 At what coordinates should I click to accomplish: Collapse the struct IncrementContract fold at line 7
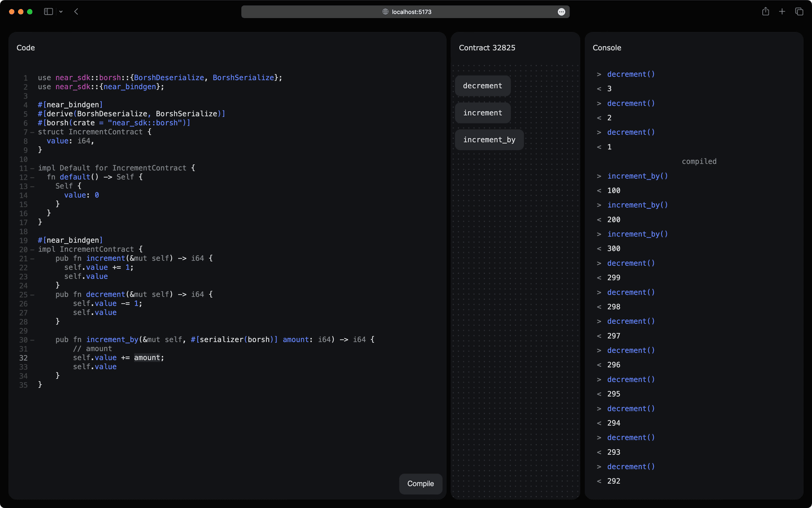(x=32, y=133)
